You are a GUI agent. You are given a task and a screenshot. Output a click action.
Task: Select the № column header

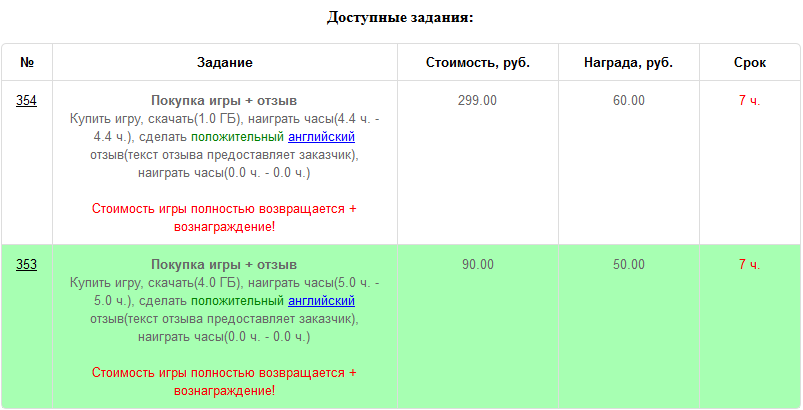pos(27,62)
